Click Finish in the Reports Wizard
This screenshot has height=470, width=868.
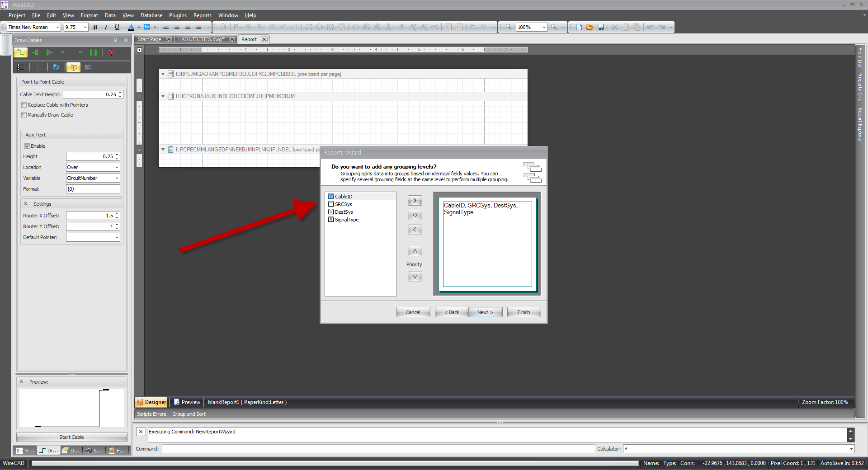coord(524,312)
